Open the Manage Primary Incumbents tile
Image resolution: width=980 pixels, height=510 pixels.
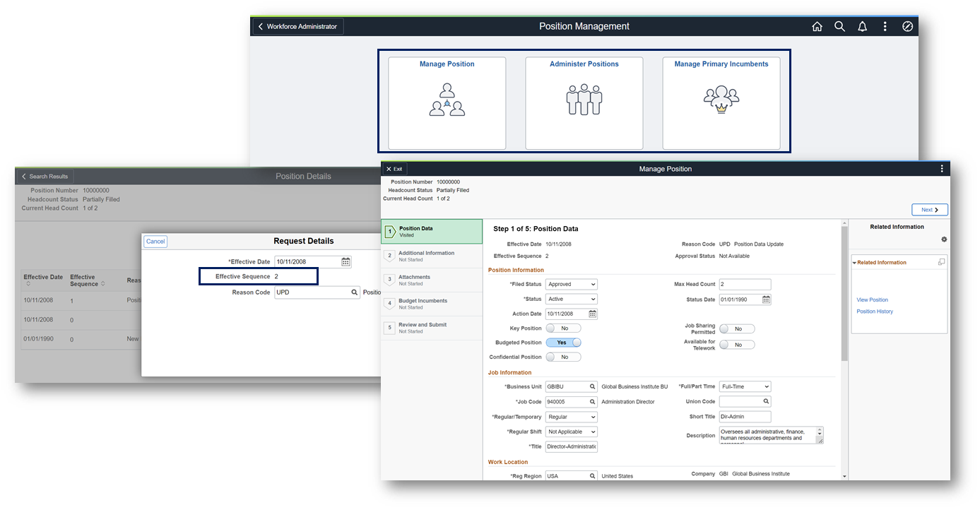[721, 103]
